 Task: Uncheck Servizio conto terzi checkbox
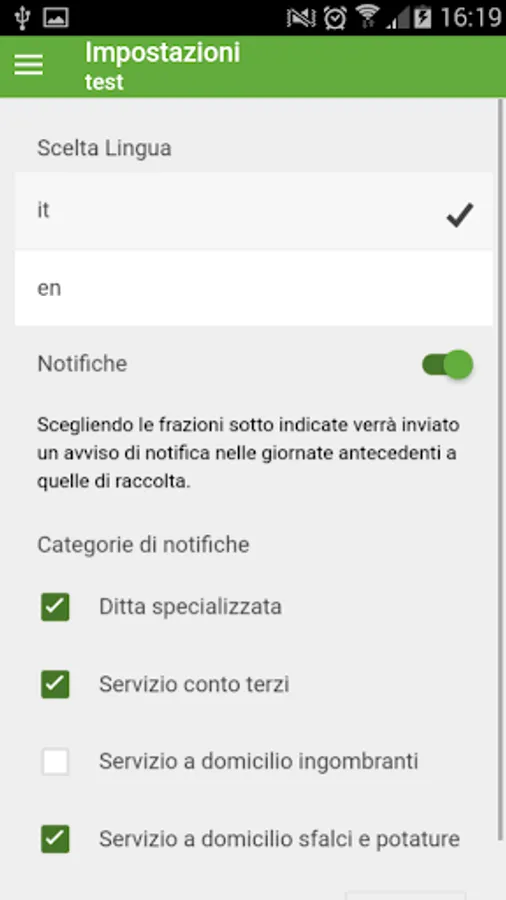coord(55,684)
